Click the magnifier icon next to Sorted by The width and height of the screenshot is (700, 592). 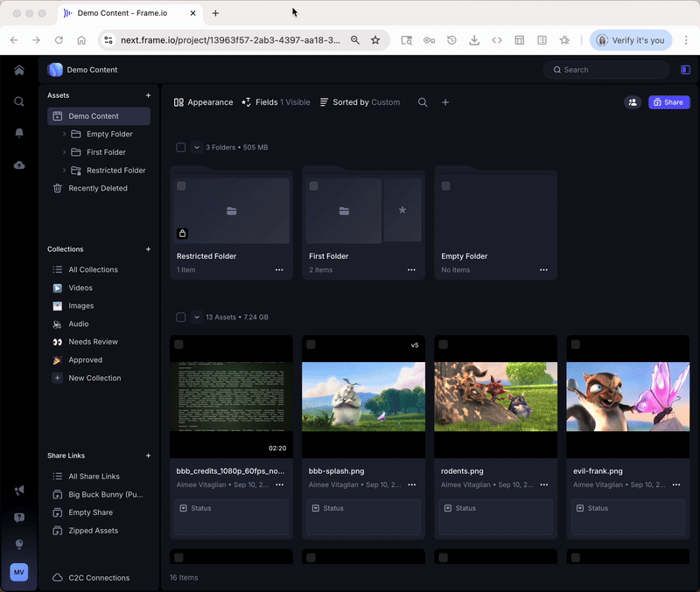click(x=423, y=102)
